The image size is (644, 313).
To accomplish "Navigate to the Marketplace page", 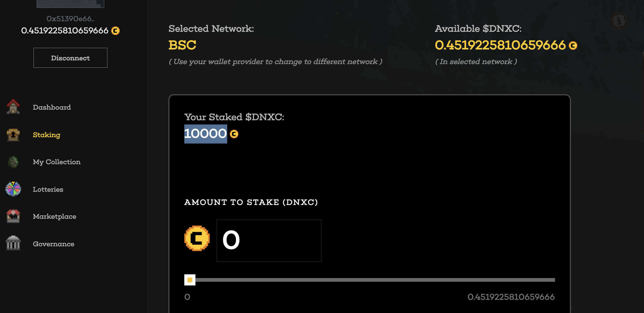I will pyautogui.click(x=55, y=216).
